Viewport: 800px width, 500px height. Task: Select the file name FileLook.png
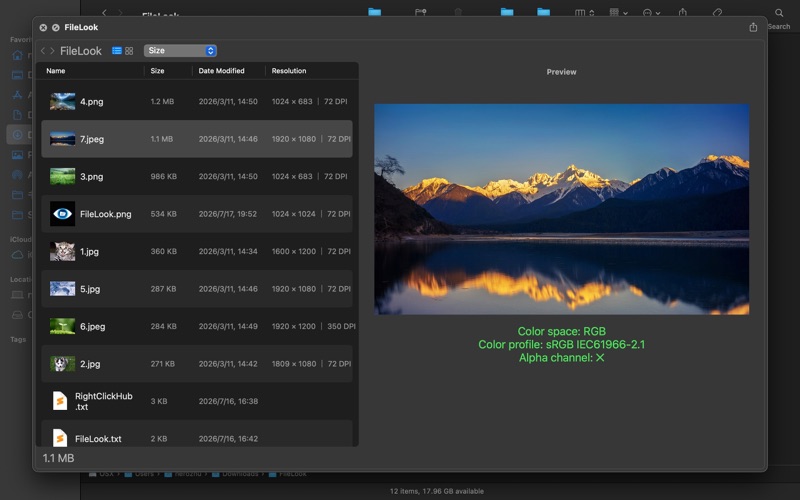[x=106, y=214]
